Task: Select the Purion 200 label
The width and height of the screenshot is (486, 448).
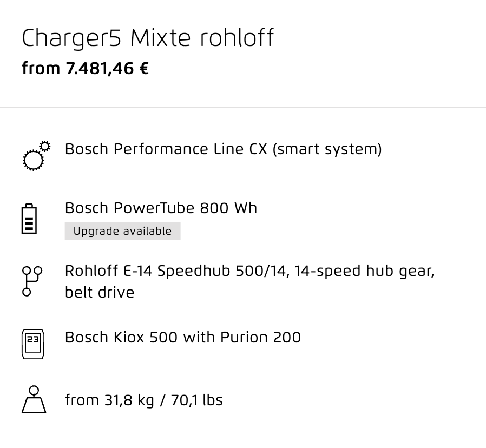Action: coord(260,337)
